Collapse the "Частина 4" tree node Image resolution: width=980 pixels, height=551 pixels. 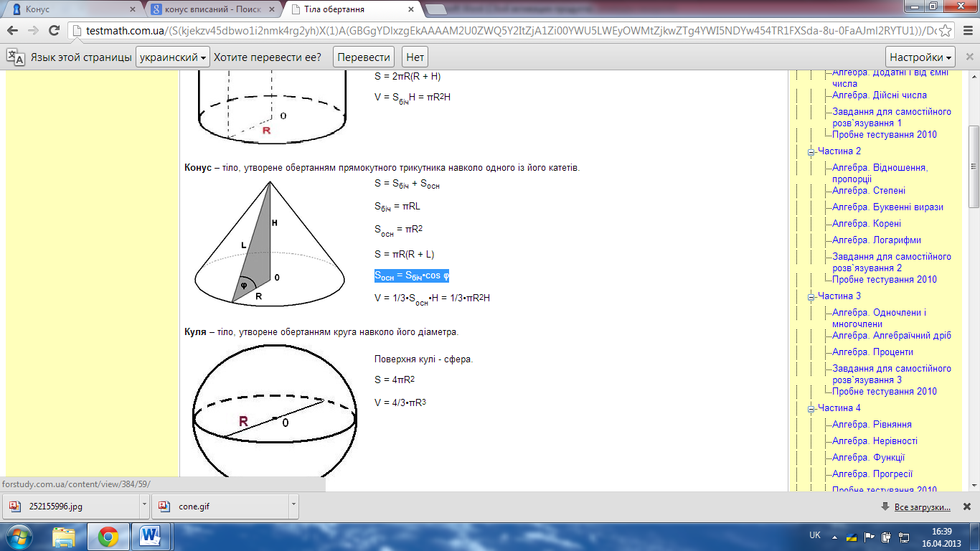point(811,408)
